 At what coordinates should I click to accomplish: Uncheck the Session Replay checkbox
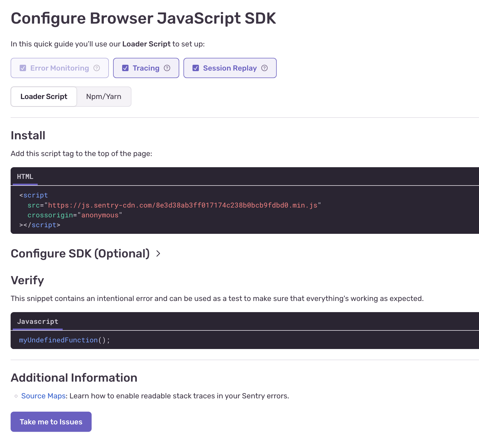pyautogui.click(x=196, y=68)
